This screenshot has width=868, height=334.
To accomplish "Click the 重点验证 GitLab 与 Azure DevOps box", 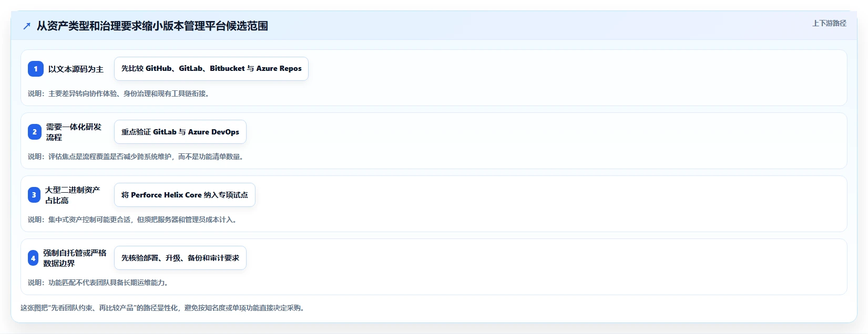I will [180, 132].
